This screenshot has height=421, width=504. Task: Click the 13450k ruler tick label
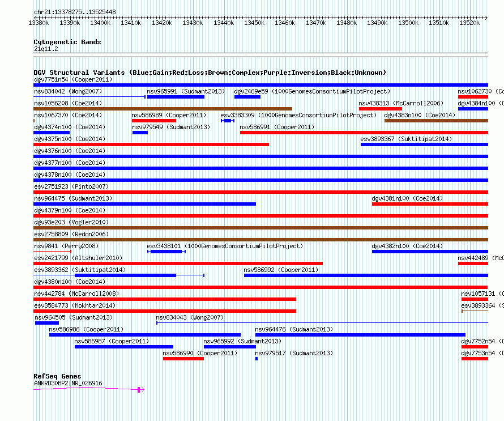(254, 23)
